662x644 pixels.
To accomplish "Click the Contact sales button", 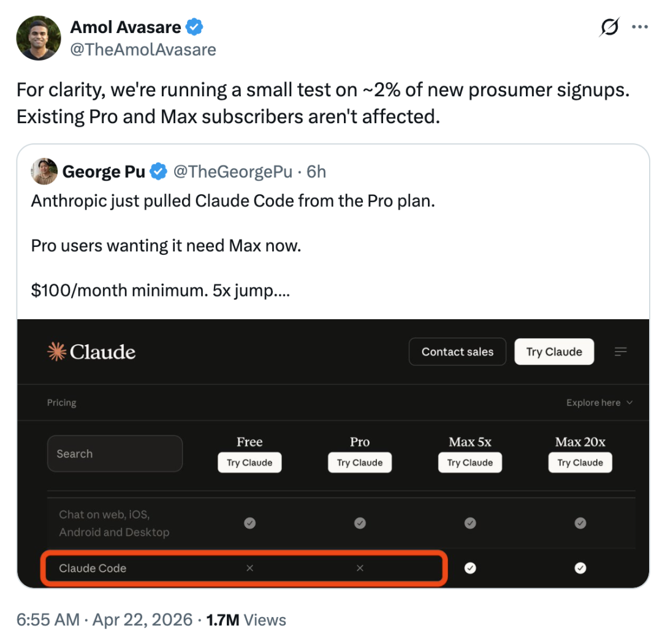I will point(457,352).
